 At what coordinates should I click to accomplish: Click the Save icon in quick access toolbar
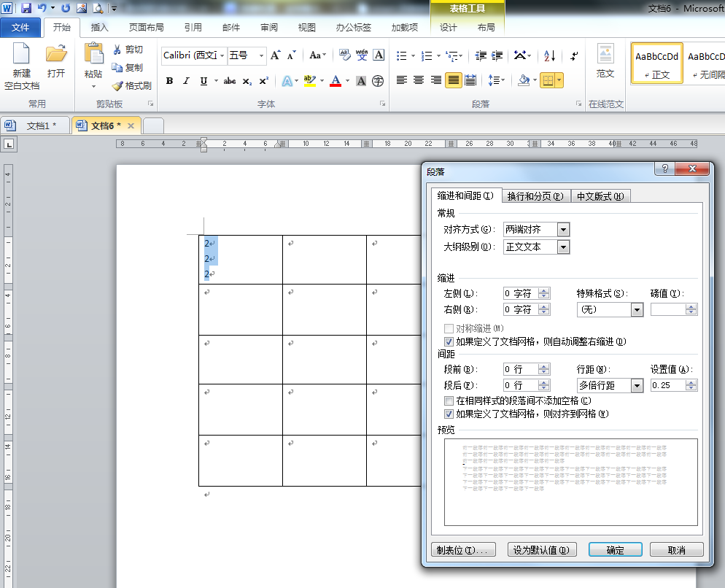(x=26, y=9)
